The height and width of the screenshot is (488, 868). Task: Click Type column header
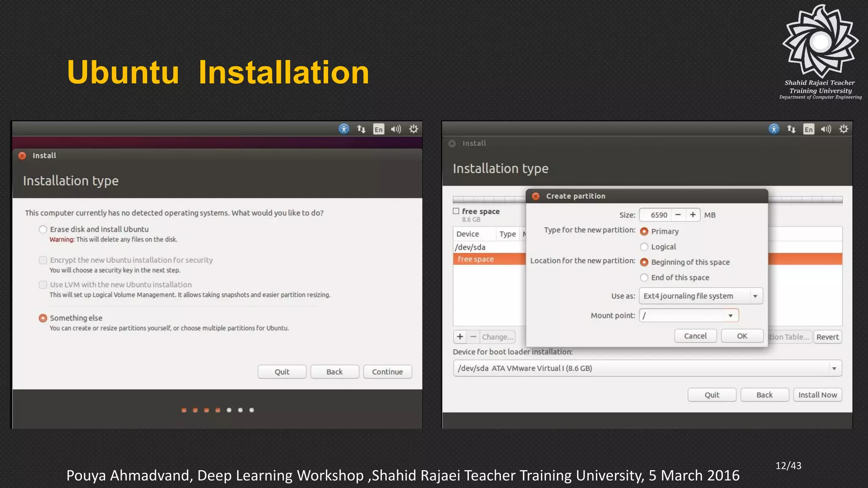point(507,234)
